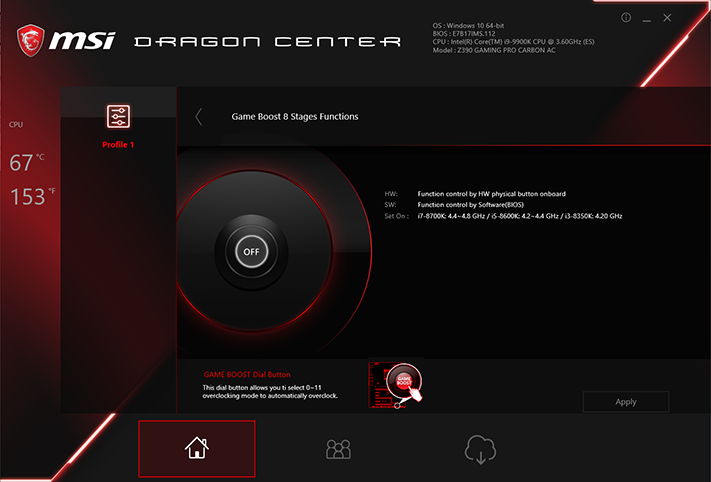
Task: Open the Home tab at bottom
Action: pyautogui.click(x=197, y=448)
